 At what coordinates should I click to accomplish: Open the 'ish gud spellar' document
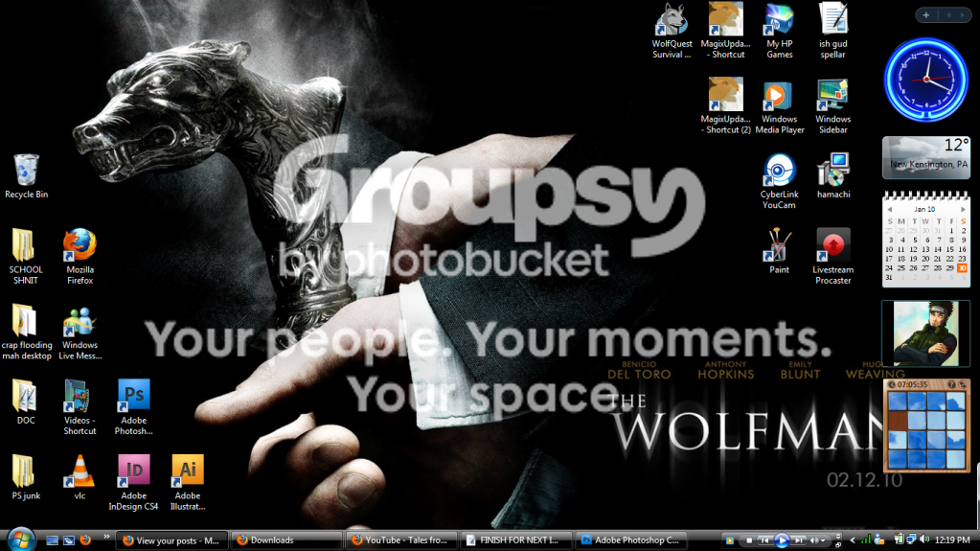pyautogui.click(x=833, y=31)
